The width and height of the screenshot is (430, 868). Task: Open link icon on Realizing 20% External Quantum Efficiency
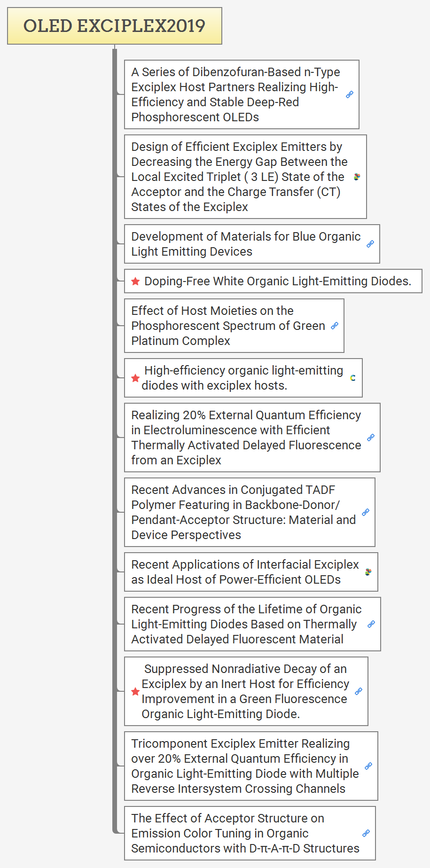[x=371, y=438]
